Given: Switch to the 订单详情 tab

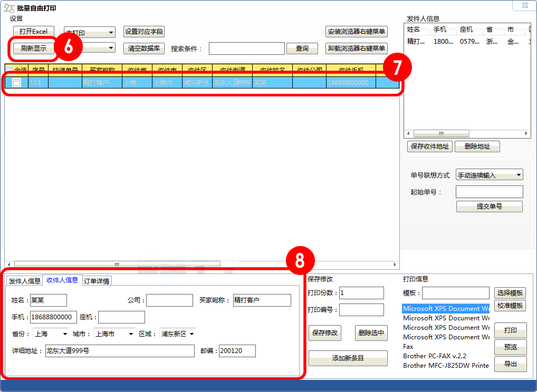Looking at the screenshot, I should click(x=98, y=280).
